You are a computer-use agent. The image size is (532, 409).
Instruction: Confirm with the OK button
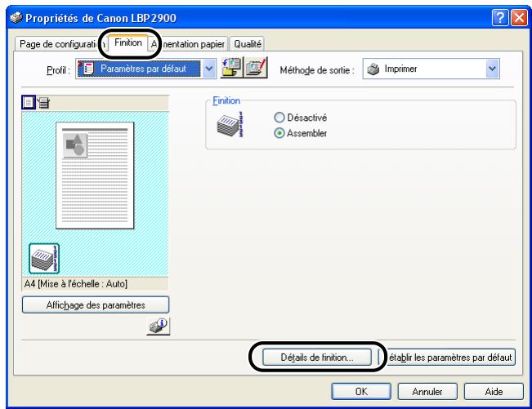coord(361,391)
